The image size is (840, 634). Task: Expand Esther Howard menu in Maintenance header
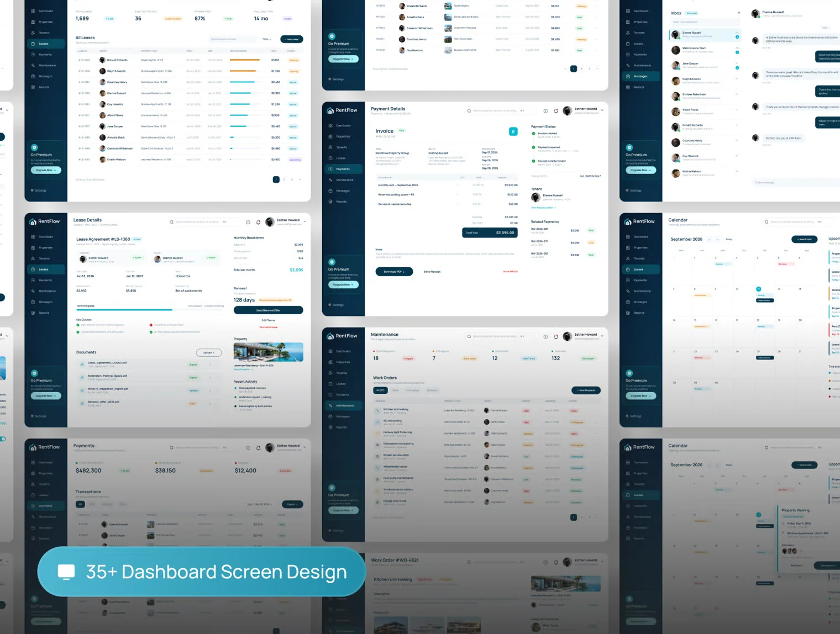(602, 336)
